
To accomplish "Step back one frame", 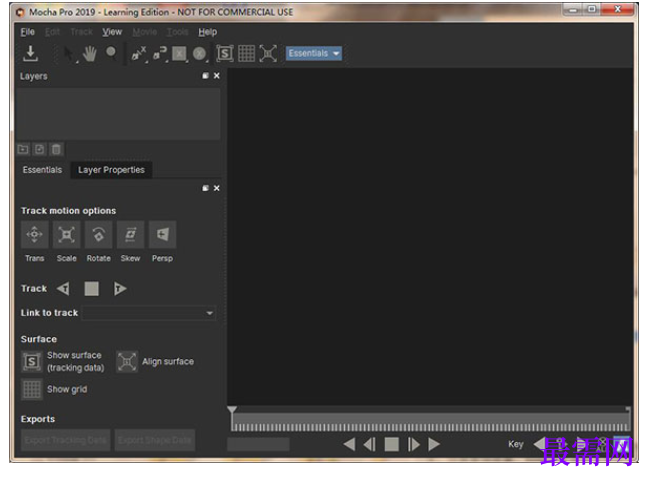I will [370, 444].
